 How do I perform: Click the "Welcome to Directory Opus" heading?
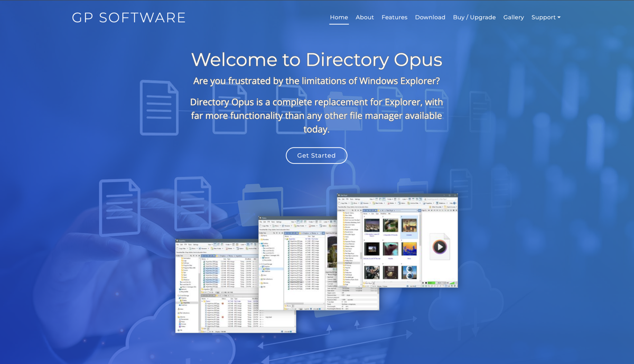click(316, 59)
